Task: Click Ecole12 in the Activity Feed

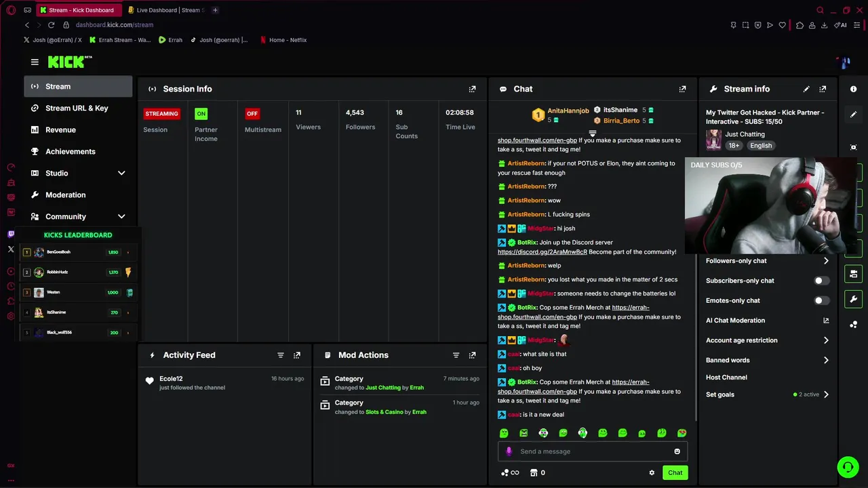Action: 171,379
